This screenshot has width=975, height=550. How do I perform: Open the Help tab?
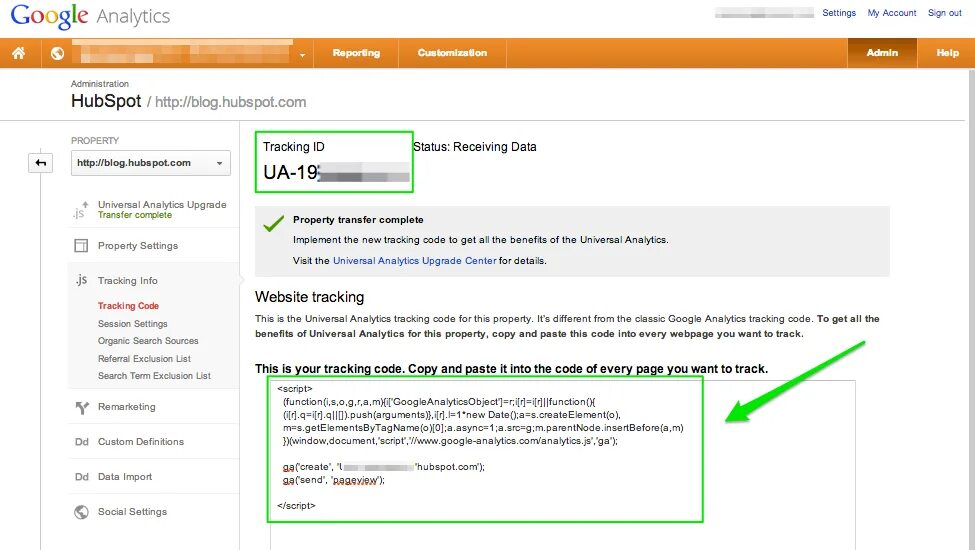(948, 53)
